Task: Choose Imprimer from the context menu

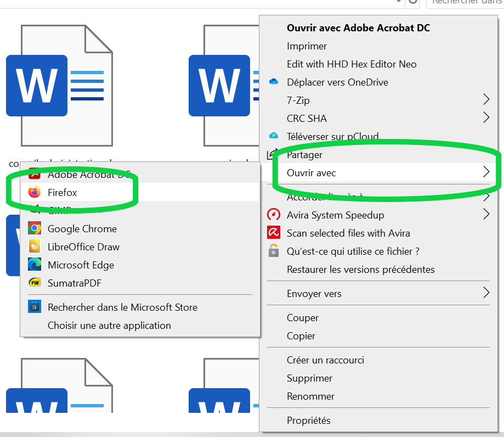Action: coord(307,46)
